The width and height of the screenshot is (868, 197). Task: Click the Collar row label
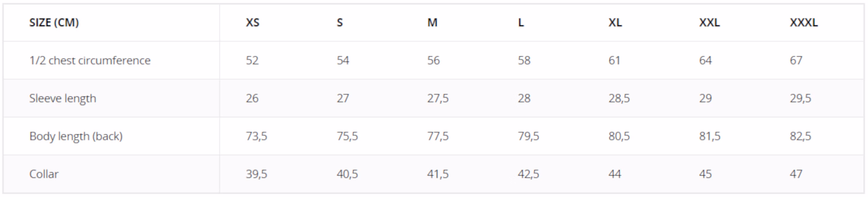pyautogui.click(x=44, y=174)
